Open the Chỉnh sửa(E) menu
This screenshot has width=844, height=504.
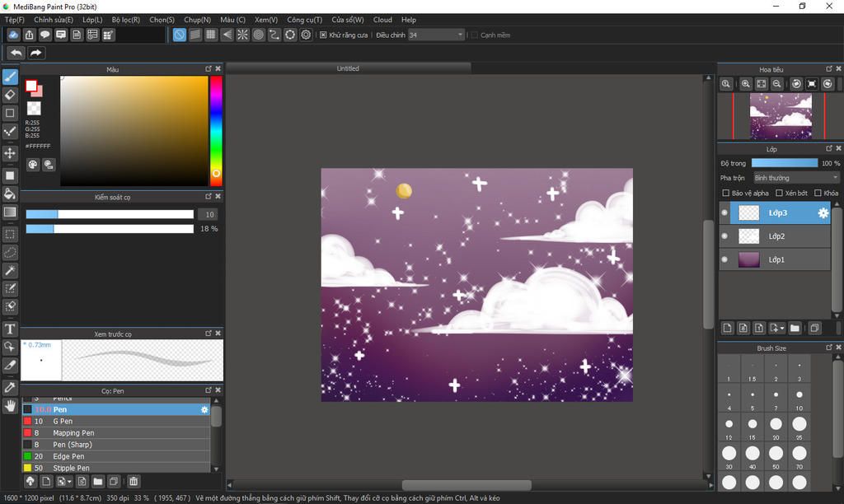point(54,20)
